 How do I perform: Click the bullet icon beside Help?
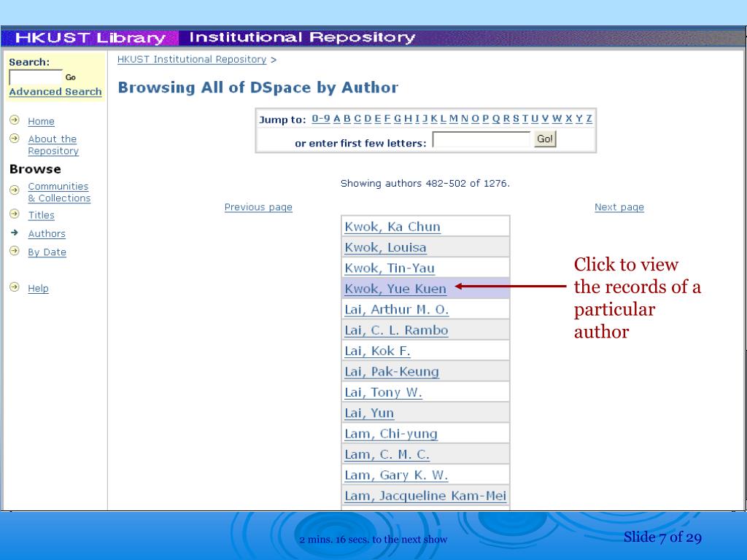(15, 287)
